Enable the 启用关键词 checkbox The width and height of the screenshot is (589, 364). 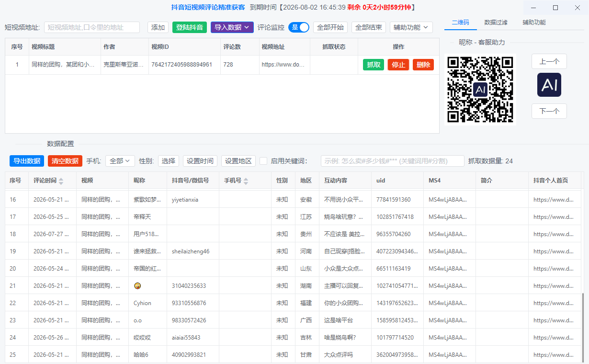[x=263, y=161]
